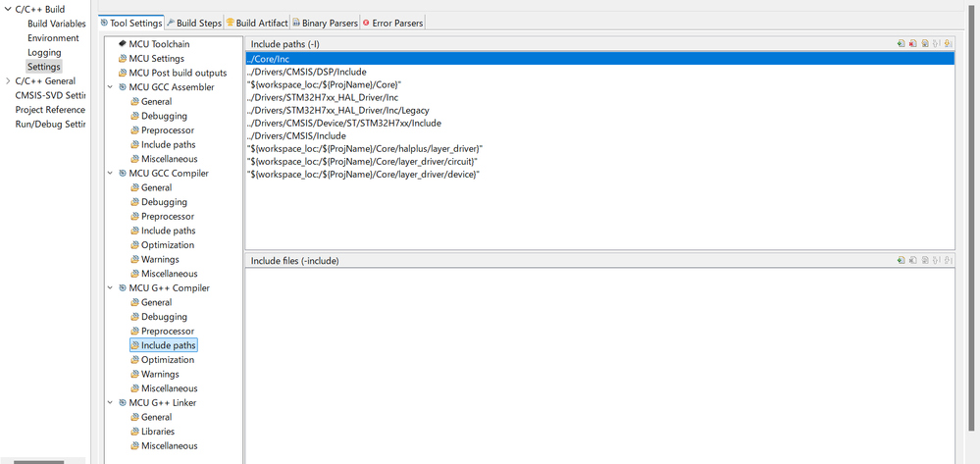Switch to the Tool Settings tab
This screenshot has width=980, height=464.
(x=131, y=23)
